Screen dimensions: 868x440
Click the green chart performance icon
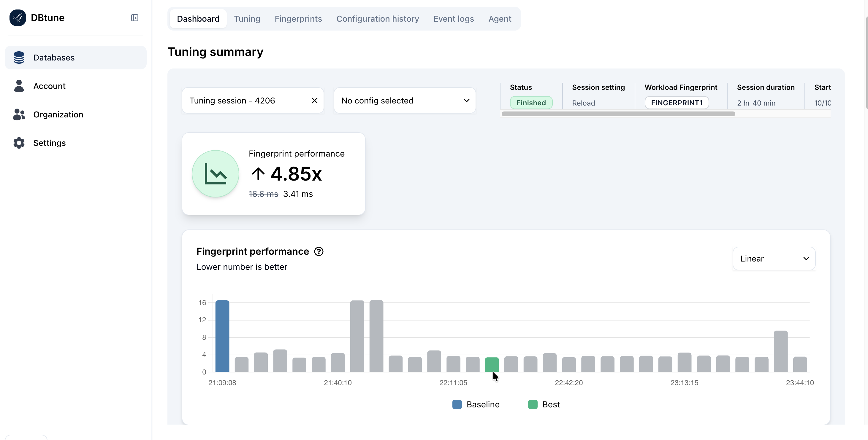tap(215, 174)
